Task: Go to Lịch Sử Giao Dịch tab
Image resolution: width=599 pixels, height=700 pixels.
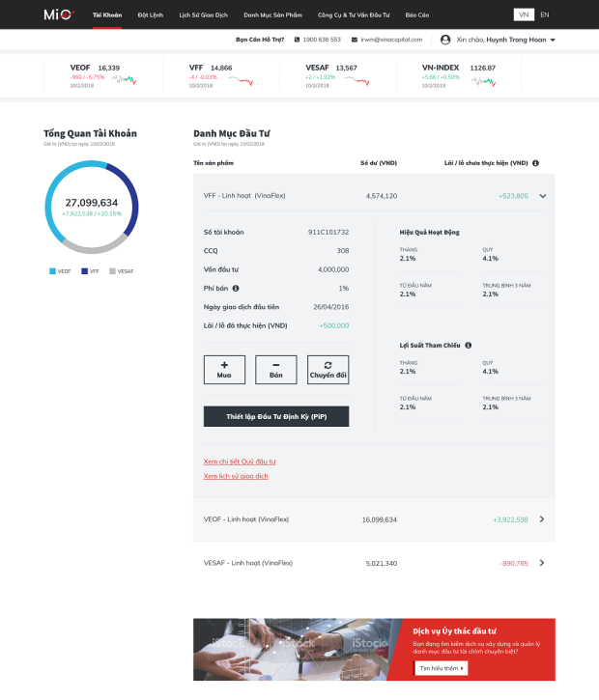Action: tap(204, 14)
